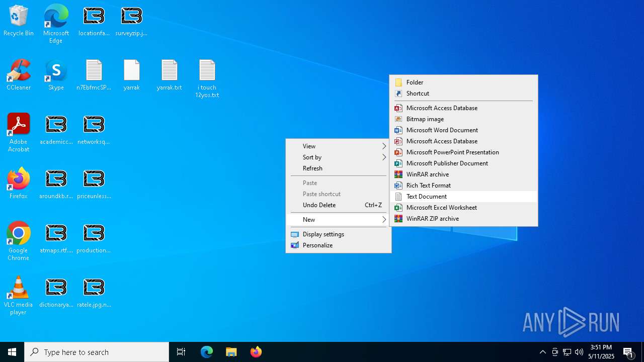Create a new Rich Text Format file
The height and width of the screenshot is (362, 644).
(x=464, y=186)
